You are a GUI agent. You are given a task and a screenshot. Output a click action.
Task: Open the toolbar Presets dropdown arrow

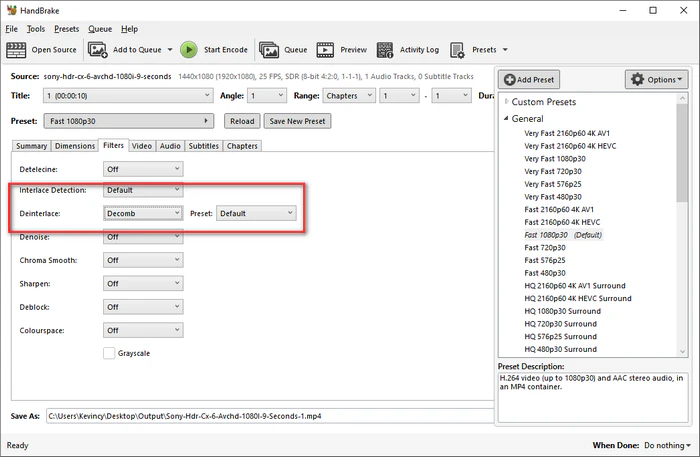pyautogui.click(x=505, y=50)
